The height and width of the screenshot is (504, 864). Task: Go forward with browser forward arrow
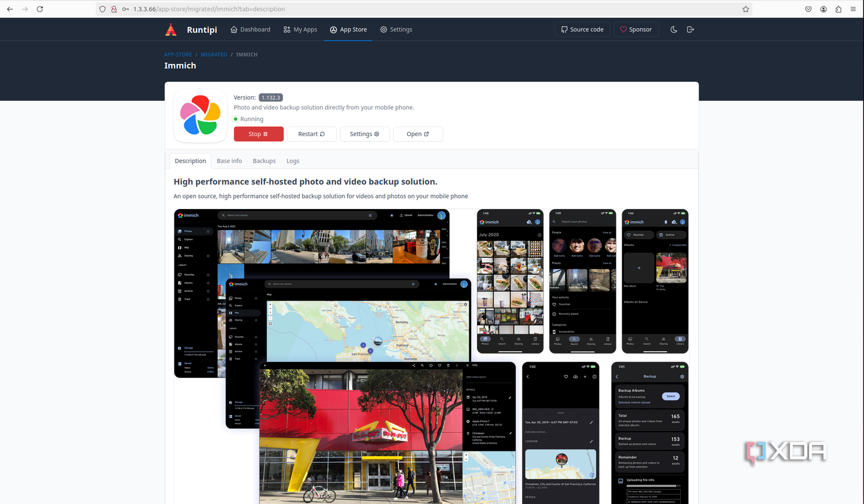tap(24, 9)
